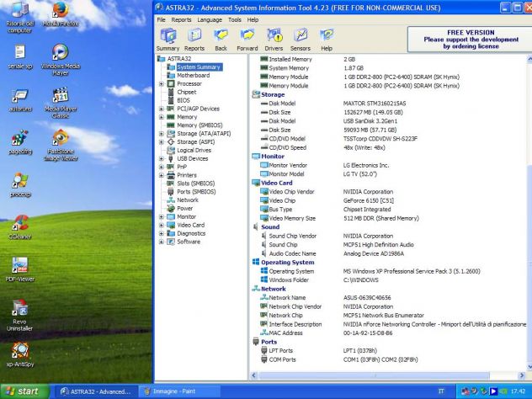Open Windows Media Player desktop icon
532x399 pixels.
[61, 60]
